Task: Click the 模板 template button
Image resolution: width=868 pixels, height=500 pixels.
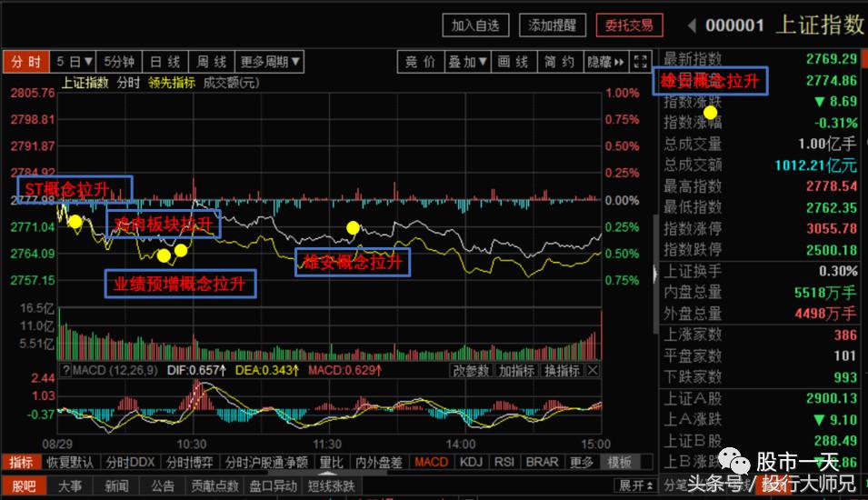Action: (x=620, y=462)
